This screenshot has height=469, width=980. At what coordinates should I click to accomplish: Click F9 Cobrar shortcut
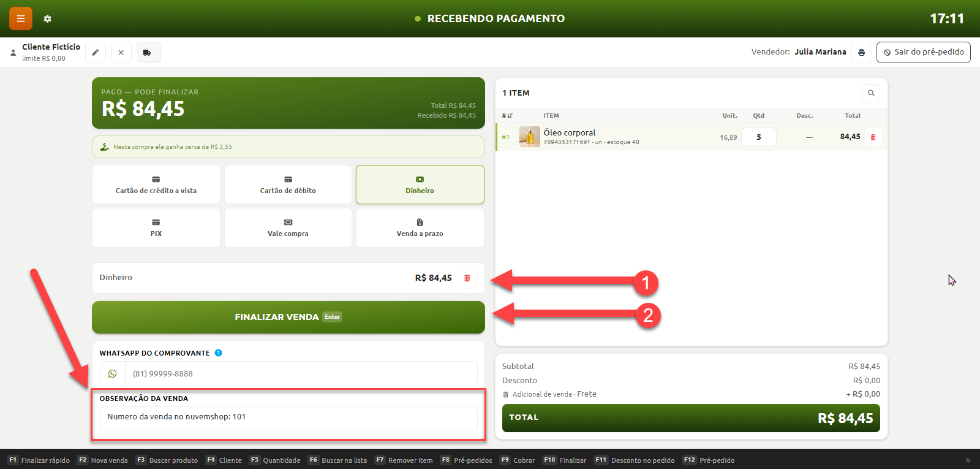(x=518, y=460)
